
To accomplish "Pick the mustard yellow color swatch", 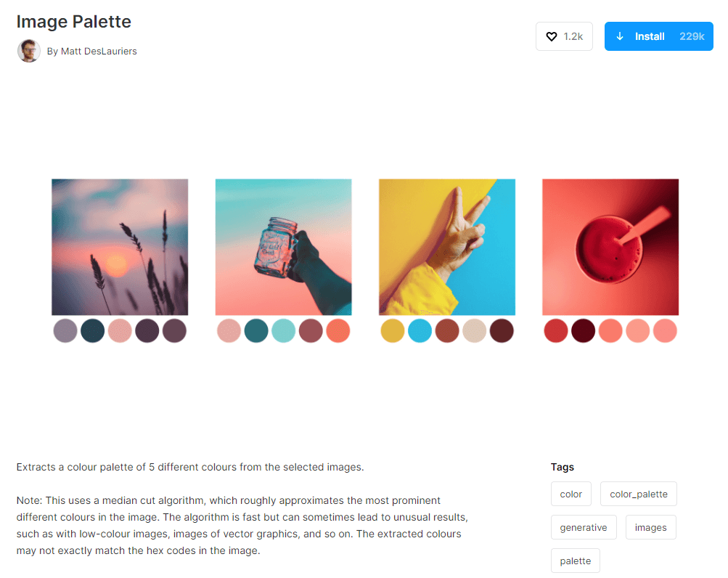I will [393, 331].
